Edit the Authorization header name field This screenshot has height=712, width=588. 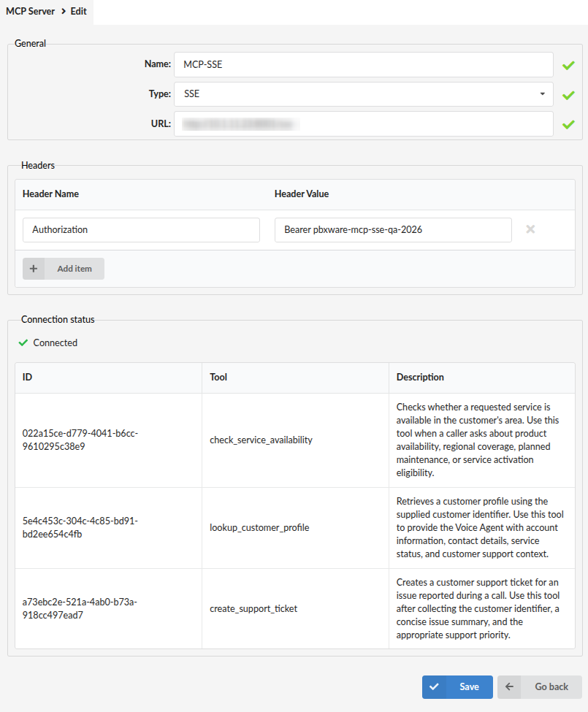[x=141, y=230]
